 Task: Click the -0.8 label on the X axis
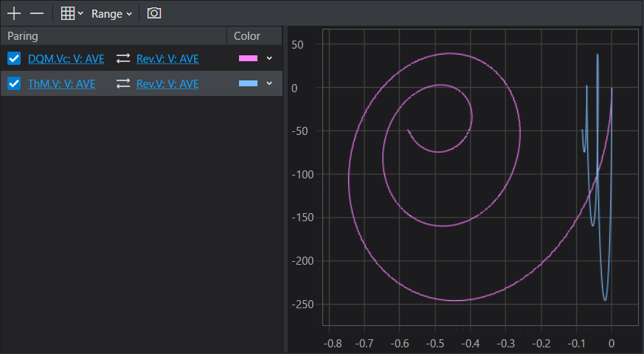tap(332, 344)
